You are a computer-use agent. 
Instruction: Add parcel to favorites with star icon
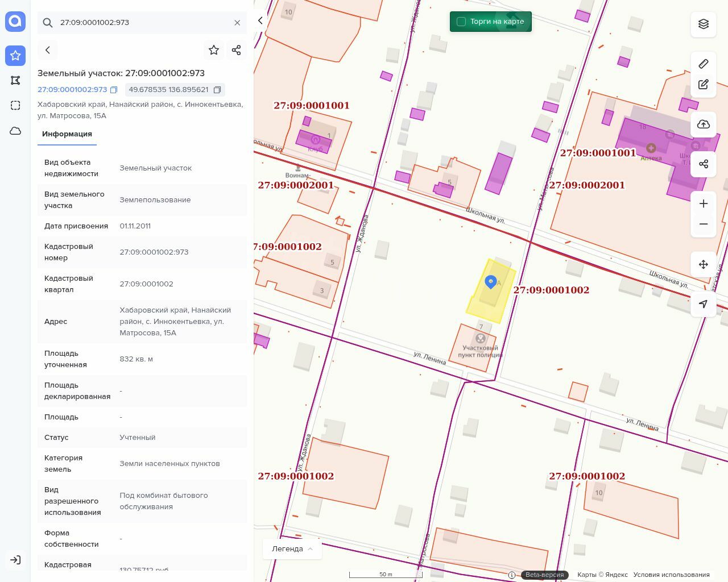pyautogui.click(x=214, y=50)
